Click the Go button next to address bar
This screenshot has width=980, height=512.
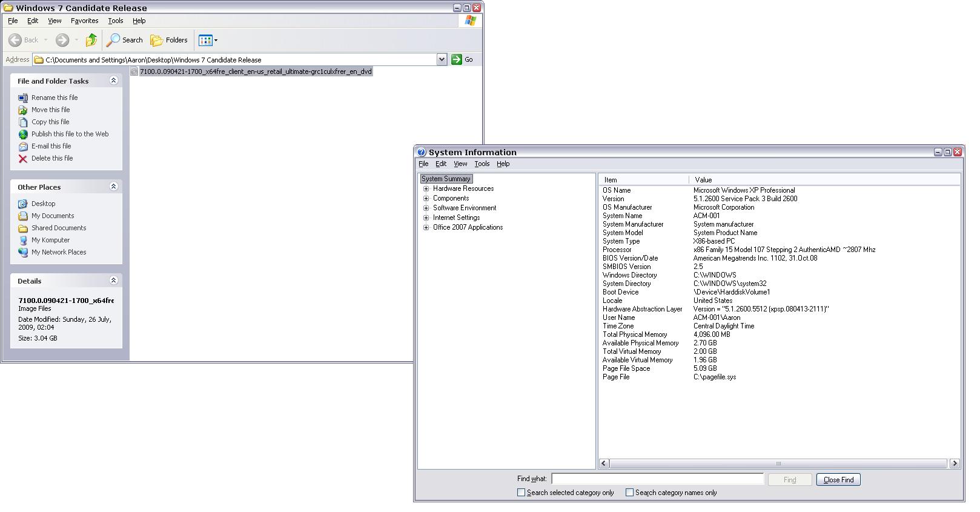pyautogui.click(x=462, y=59)
